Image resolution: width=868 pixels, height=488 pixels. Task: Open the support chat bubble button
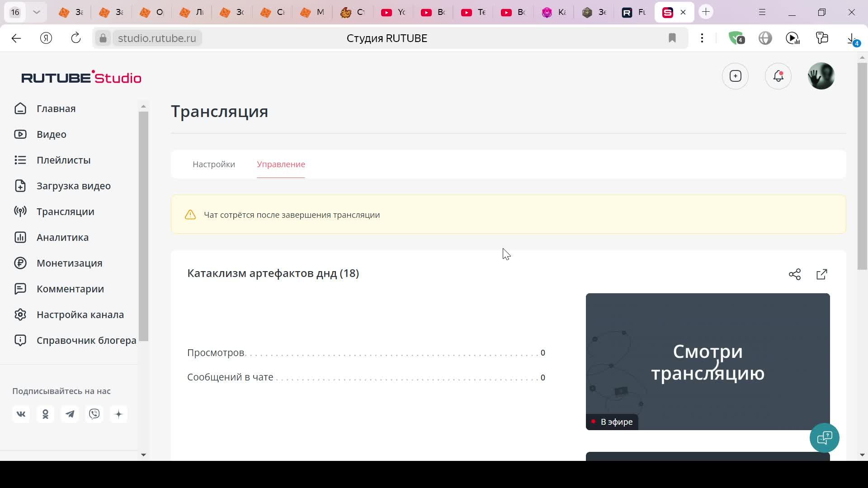pyautogui.click(x=824, y=437)
